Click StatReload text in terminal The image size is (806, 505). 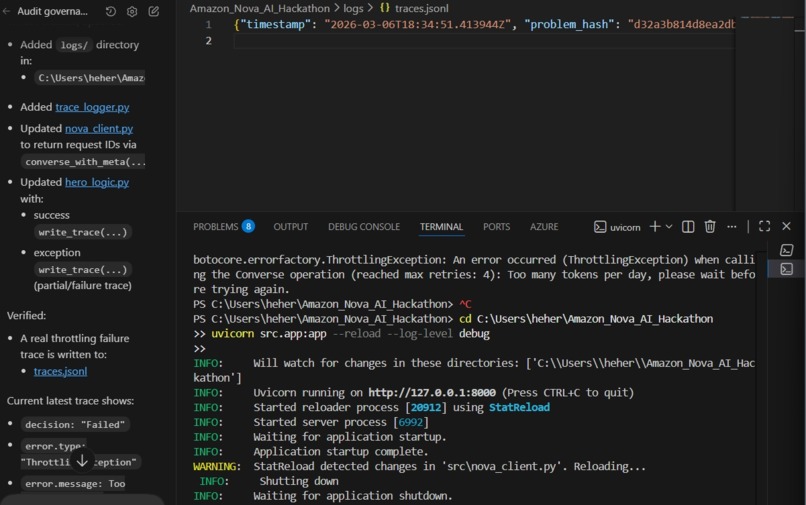click(519, 407)
